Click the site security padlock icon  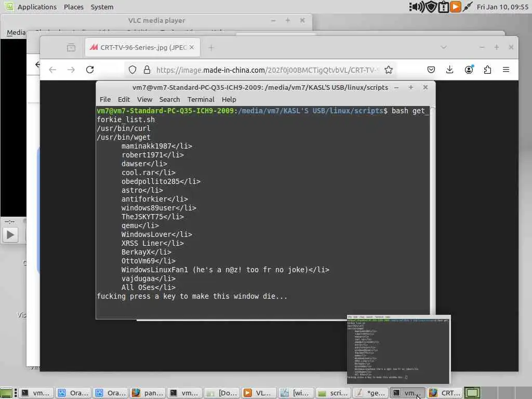pyautogui.click(x=147, y=70)
